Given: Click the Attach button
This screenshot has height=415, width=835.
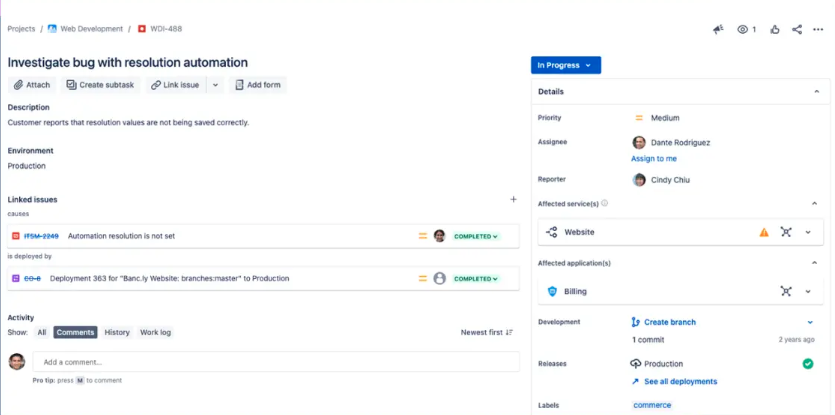Looking at the screenshot, I should click(32, 85).
